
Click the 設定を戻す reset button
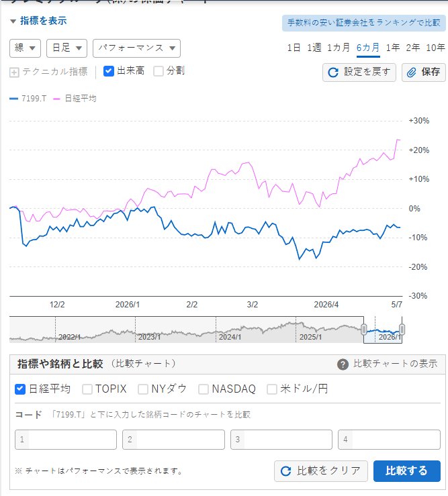359,72
